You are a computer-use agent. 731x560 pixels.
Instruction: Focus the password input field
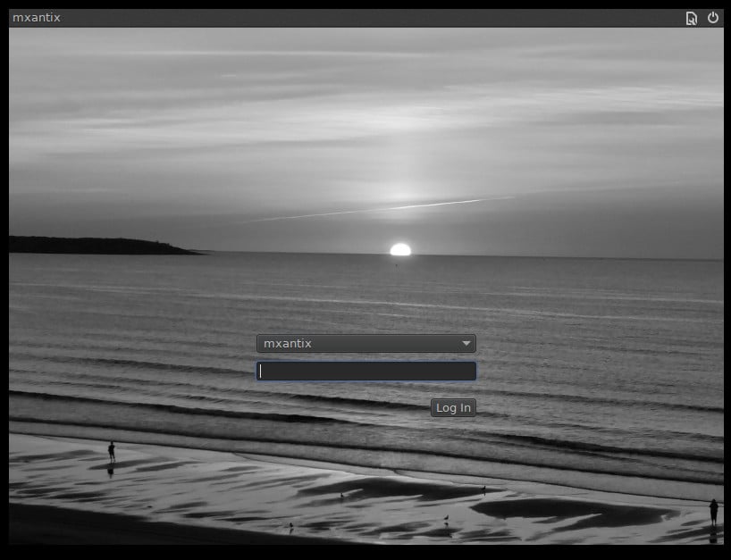coord(366,371)
